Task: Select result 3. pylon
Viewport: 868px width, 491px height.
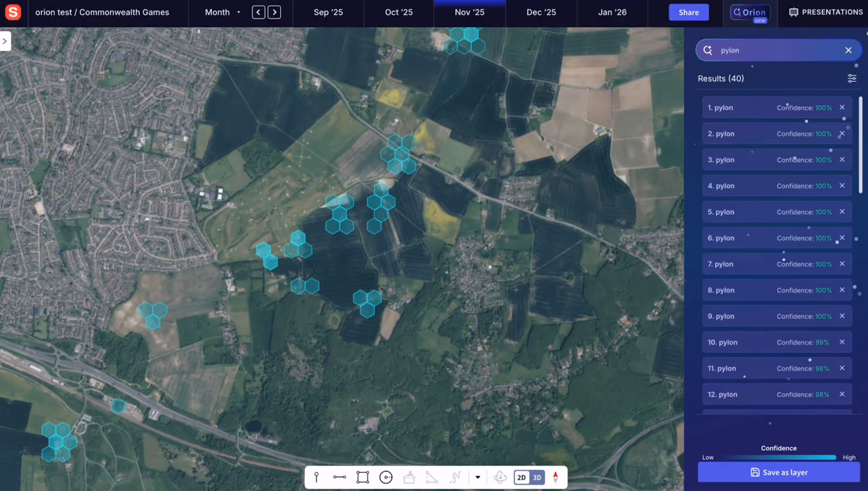Action: tap(777, 160)
